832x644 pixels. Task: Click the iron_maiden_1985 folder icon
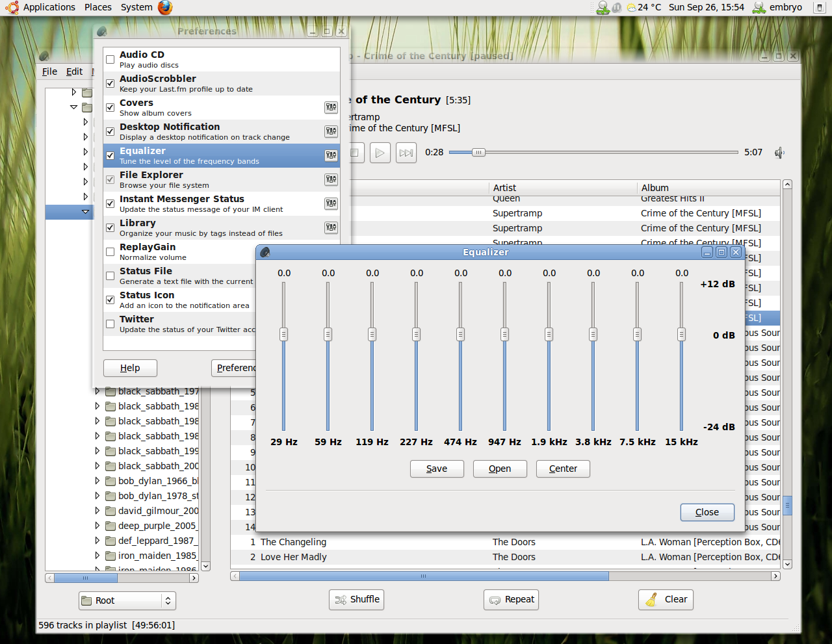tap(110, 556)
